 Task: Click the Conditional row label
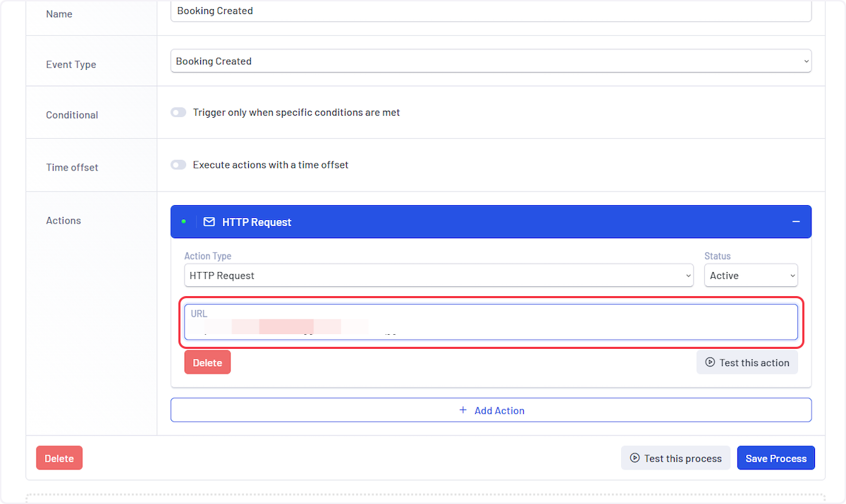[x=72, y=115]
